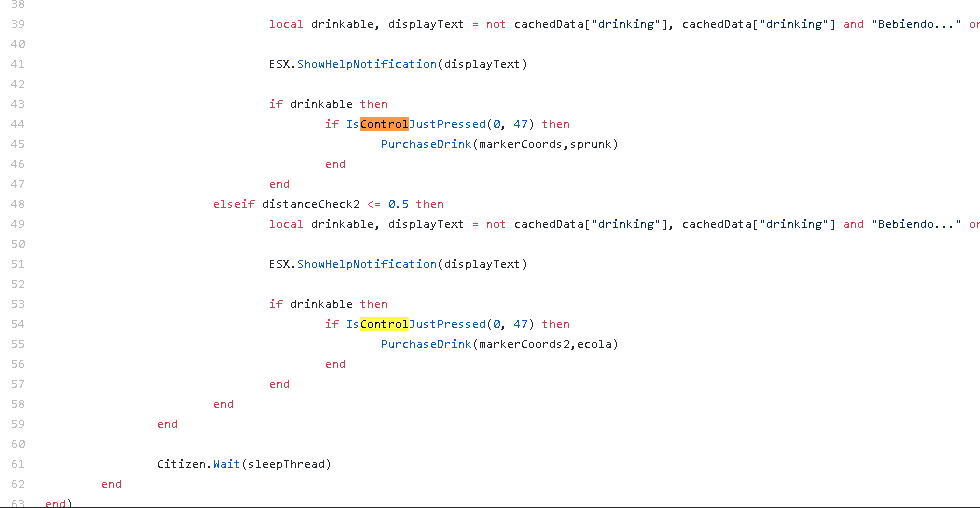Click "local" keyword on line 49
The height and width of the screenshot is (508, 980).
pos(286,224)
